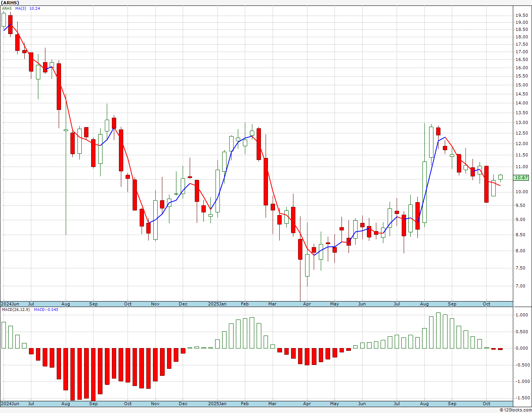Click the -1.000 MACD axis label
Screen dimensions: 532x413
tap(522, 381)
